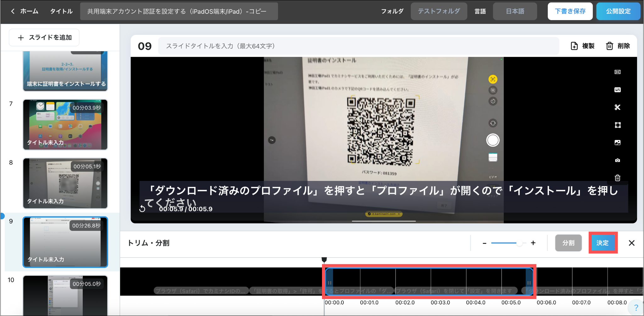Select slide 10 thumbnail
The height and width of the screenshot is (316, 644).
65,296
